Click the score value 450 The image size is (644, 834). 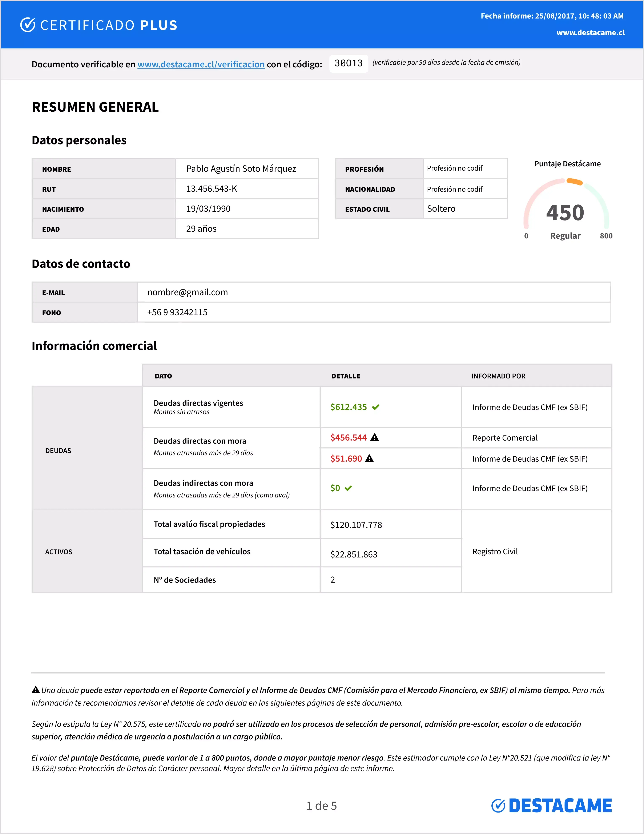(x=565, y=213)
